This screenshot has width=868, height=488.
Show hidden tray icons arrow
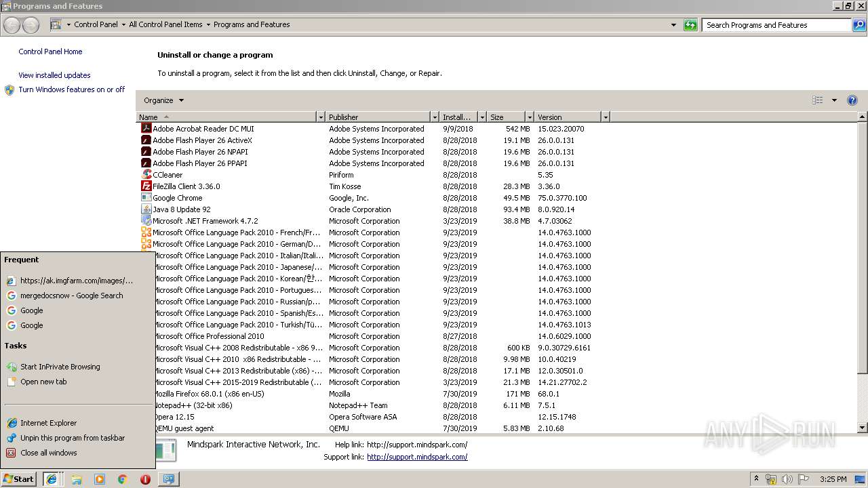pos(756,479)
